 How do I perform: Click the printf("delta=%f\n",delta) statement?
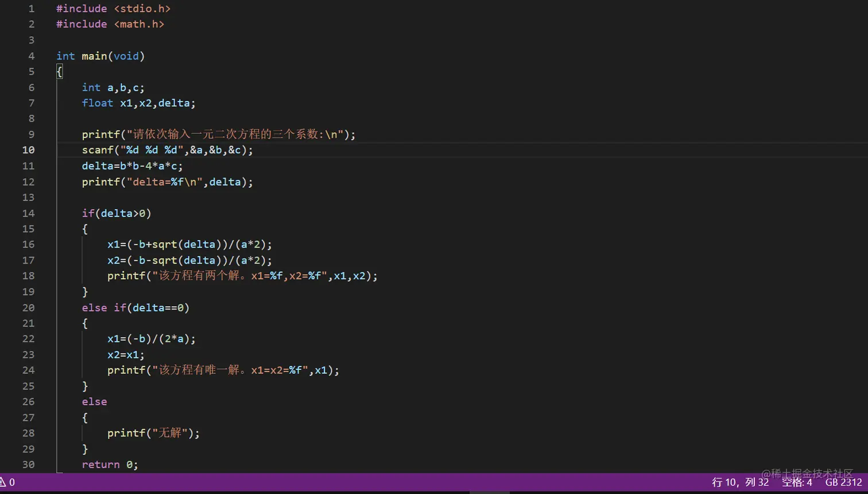[167, 182]
